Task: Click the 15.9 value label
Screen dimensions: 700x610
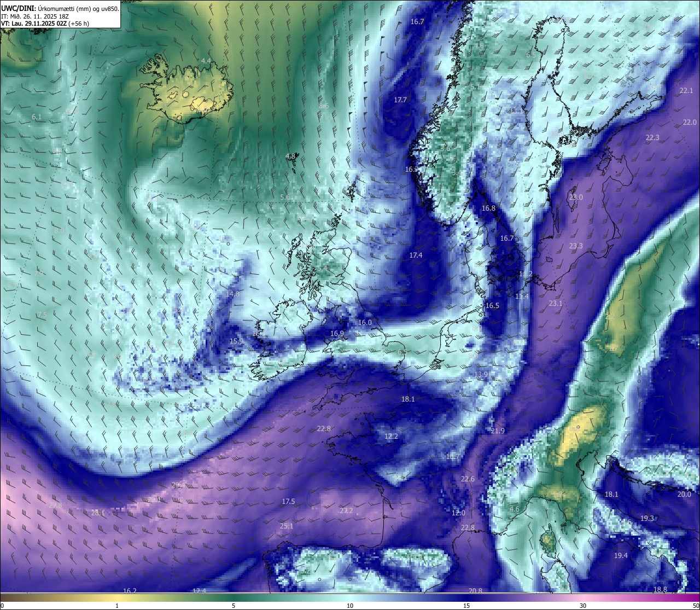Action: 236,341
